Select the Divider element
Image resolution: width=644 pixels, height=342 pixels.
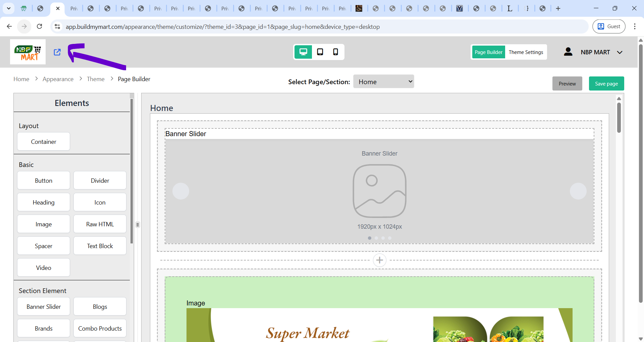click(x=100, y=180)
